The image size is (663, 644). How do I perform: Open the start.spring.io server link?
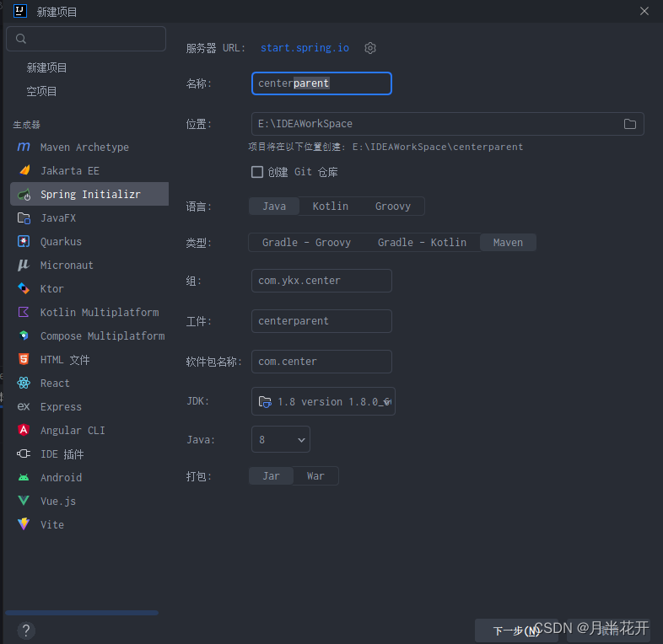(305, 48)
